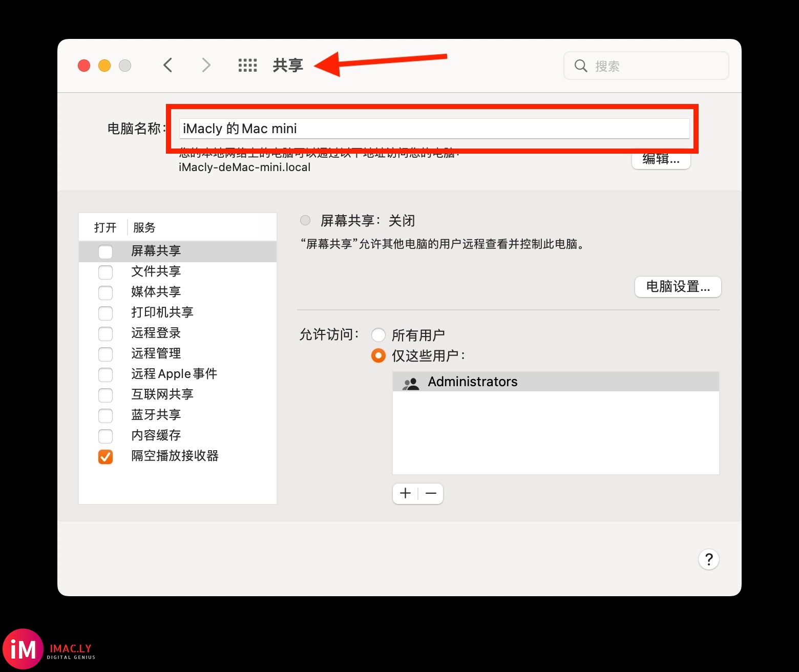Select 远程管理 service row
Viewport: 799px width, 672px height.
tap(178, 354)
